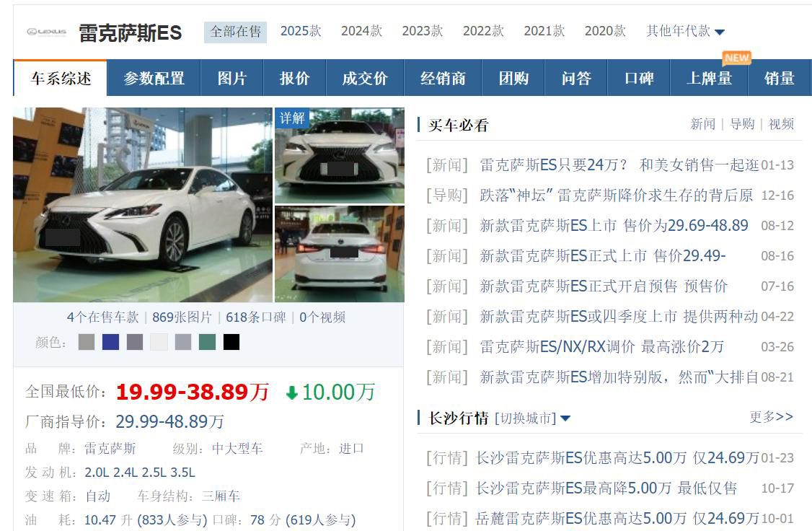Click the 2.4L engine option
Screen dimensions: 812x531
[x=124, y=473]
